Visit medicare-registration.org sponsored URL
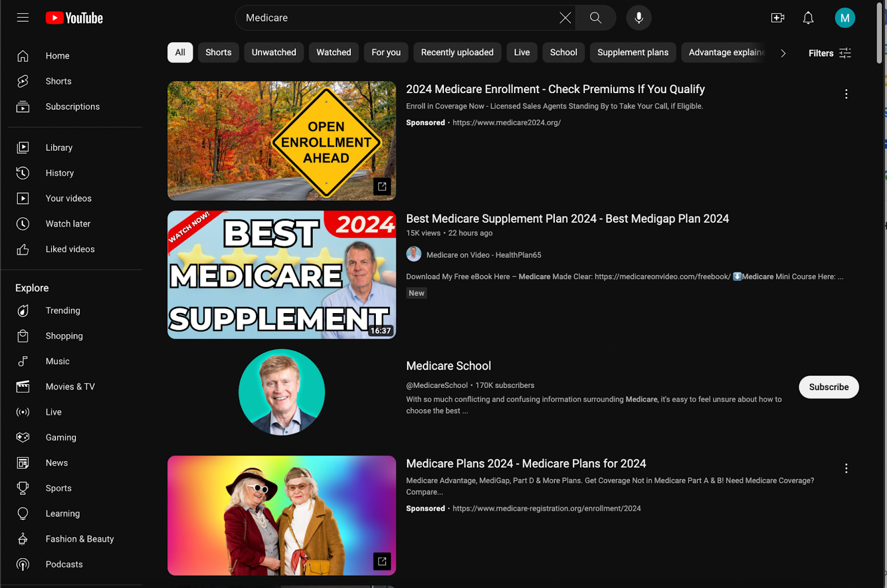 pos(547,509)
